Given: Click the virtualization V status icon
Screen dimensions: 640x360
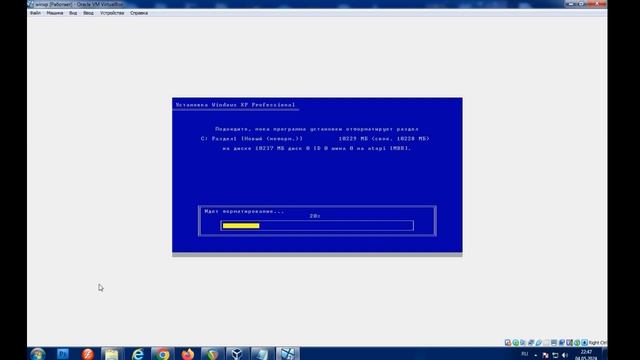Looking at the screenshot, I should click(569, 342).
